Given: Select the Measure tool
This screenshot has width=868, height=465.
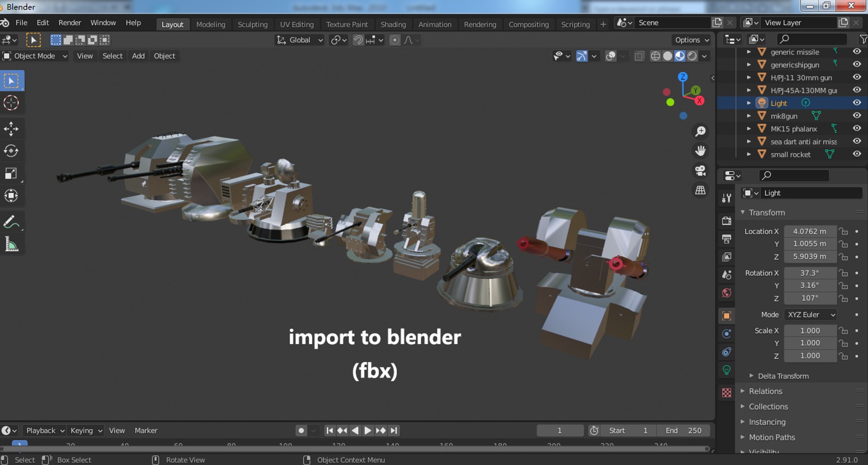Looking at the screenshot, I should click(11, 244).
